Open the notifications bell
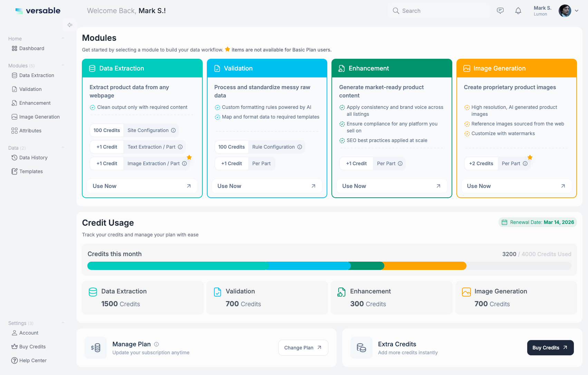The height and width of the screenshot is (375, 588). [x=518, y=11]
